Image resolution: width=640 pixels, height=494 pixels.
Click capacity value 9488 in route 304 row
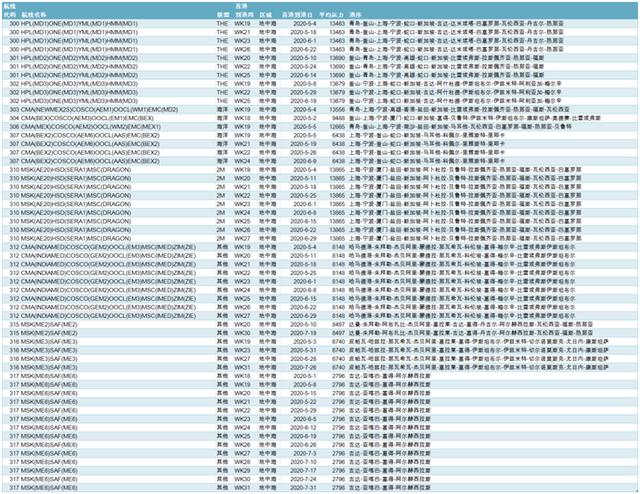[338, 118]
